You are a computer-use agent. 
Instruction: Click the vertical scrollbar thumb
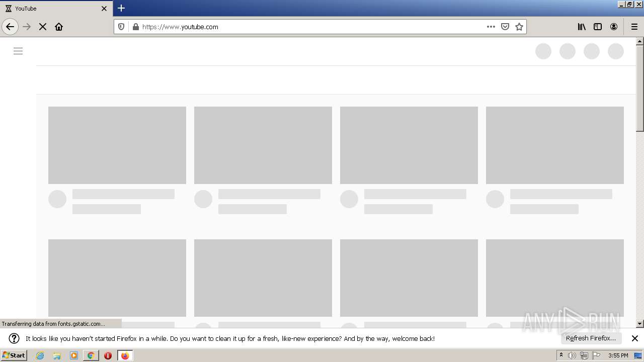[x=640, y=88]
